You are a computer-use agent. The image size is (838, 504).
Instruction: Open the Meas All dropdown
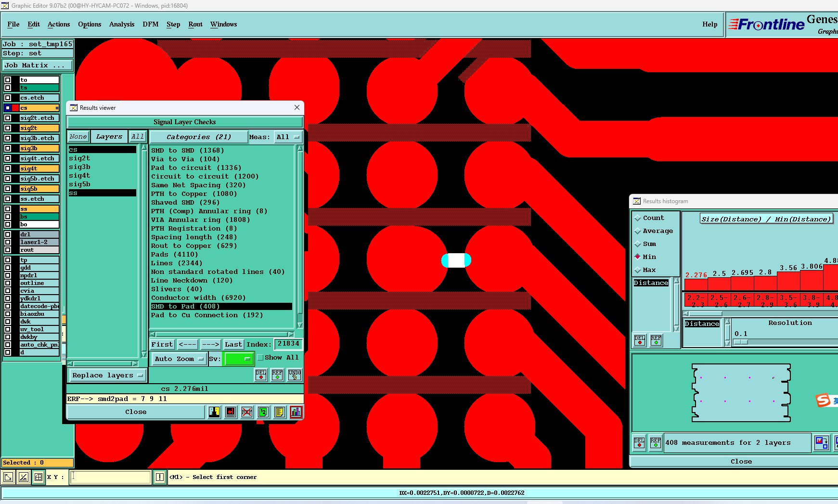point(288,137)
